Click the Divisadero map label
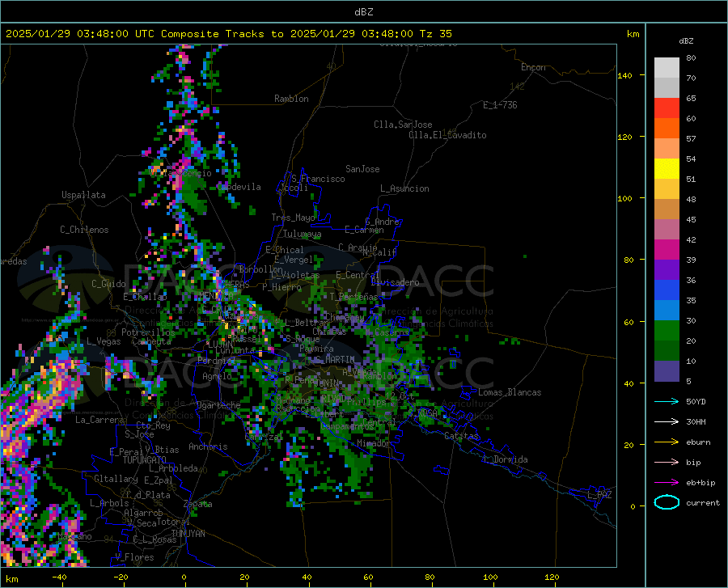The height and width of the screenshot is (588, 728). pos(395,282)
